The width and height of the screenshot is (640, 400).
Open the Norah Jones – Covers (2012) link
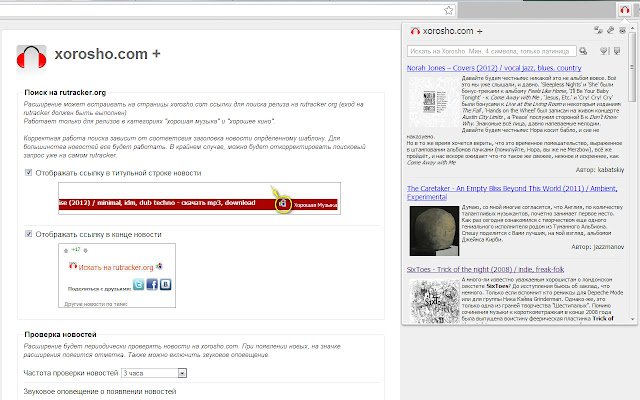494,68
